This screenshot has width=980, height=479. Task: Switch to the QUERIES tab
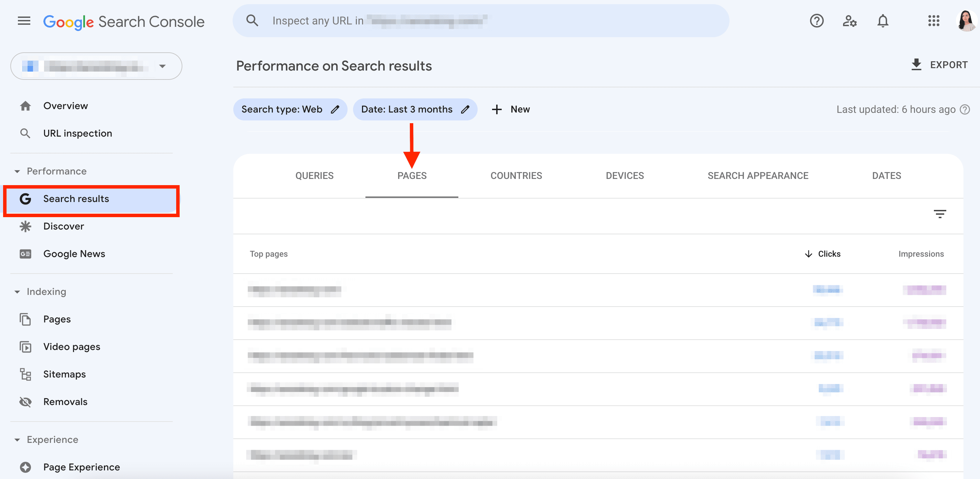pyautogui.click(x=314, y=175)
